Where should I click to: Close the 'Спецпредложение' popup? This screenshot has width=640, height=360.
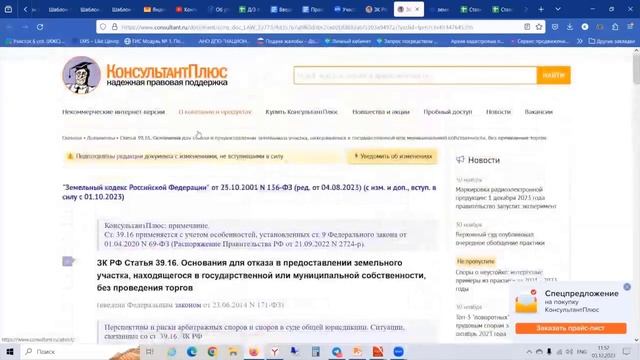pos(627,287)
